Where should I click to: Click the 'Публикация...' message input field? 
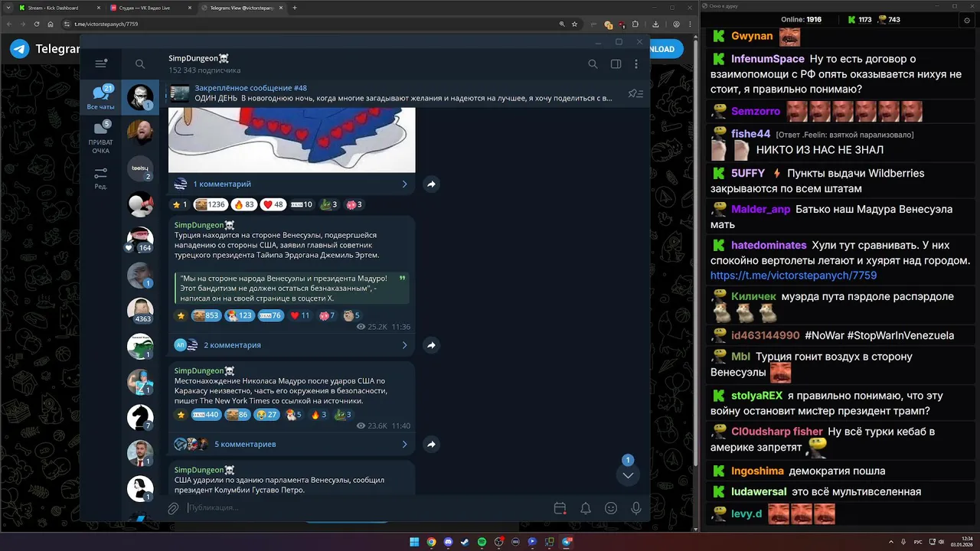[367, 508]
